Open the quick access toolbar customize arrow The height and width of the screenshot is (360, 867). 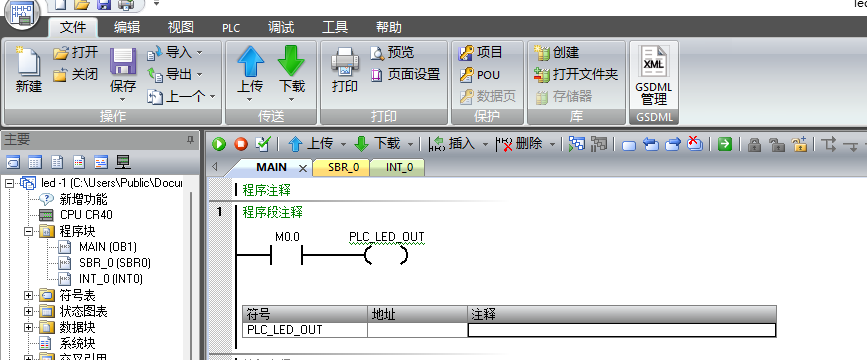point(156,4)
